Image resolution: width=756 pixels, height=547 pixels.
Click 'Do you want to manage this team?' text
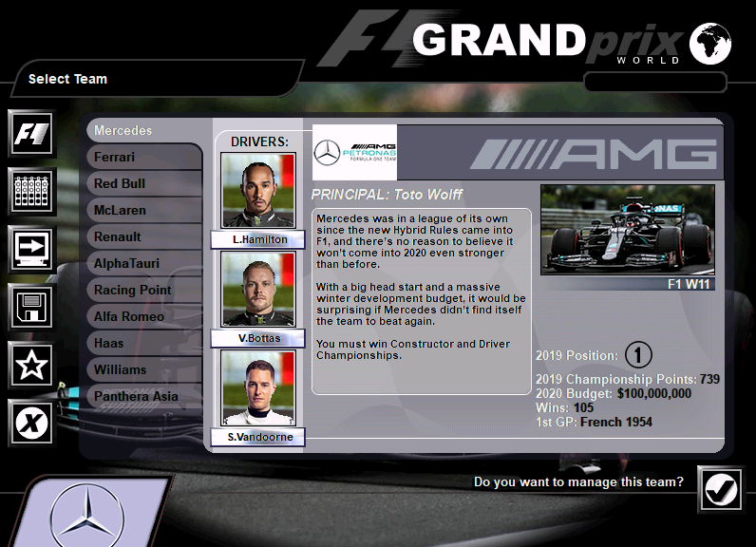click(x=578, y=481)
